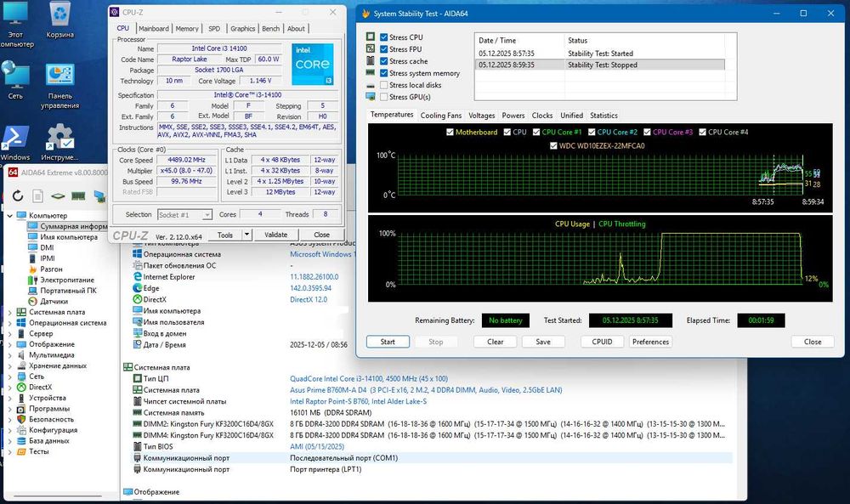Toggle the WDC WD10EZEX-22MFCA0 graph checkbox
Screen dimensions: 850x504
point(553,145)
